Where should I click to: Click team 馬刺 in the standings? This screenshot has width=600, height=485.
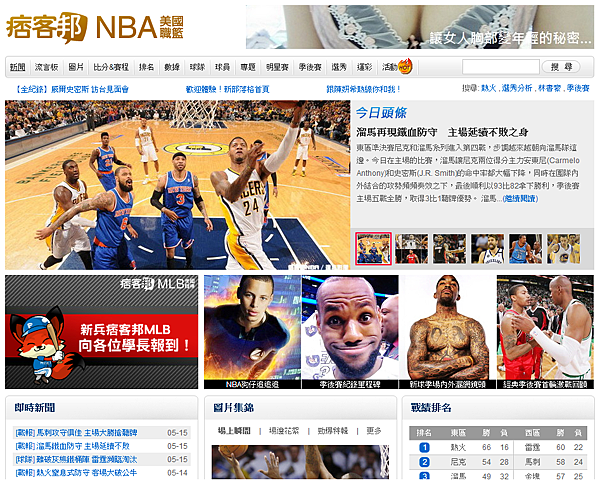tap(532, 462)
